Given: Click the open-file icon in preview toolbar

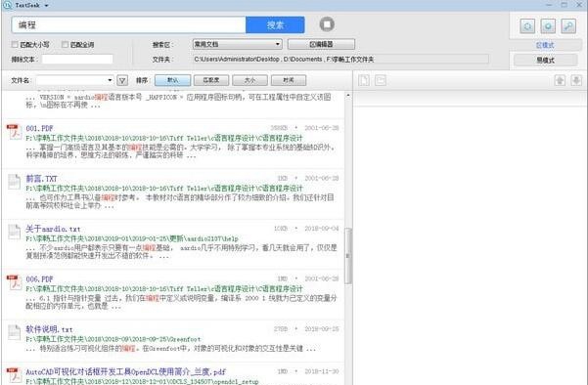Looking at the screenshot, I should [x=364, y=80].
